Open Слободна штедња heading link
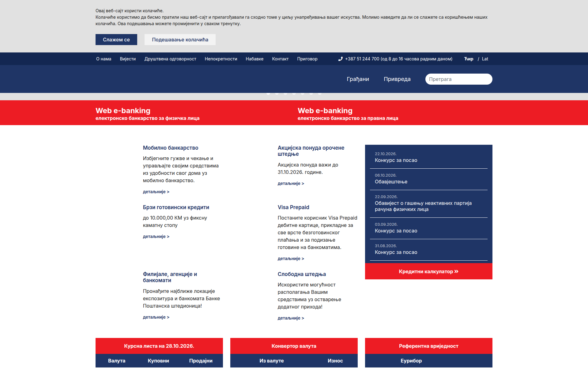Image resolution: width=588 pixels, height=368 pixels. [x=302, y=274]
